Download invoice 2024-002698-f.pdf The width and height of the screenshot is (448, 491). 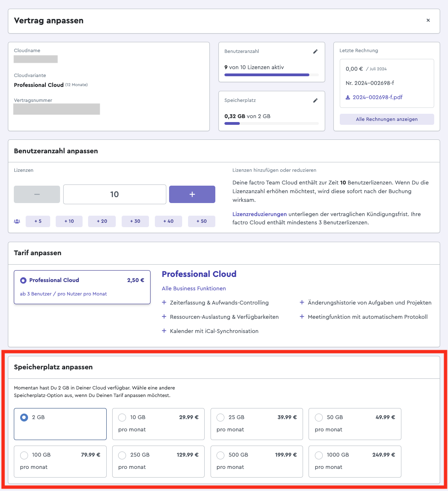pyautogui.click(x=377, y=97)
